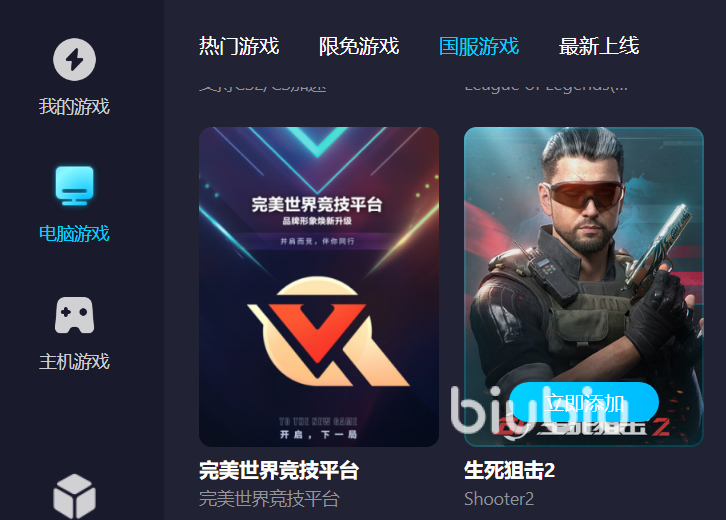Click the 完美世界竞技平台 bold title
The image size is (726, 520).
(279, 470)
